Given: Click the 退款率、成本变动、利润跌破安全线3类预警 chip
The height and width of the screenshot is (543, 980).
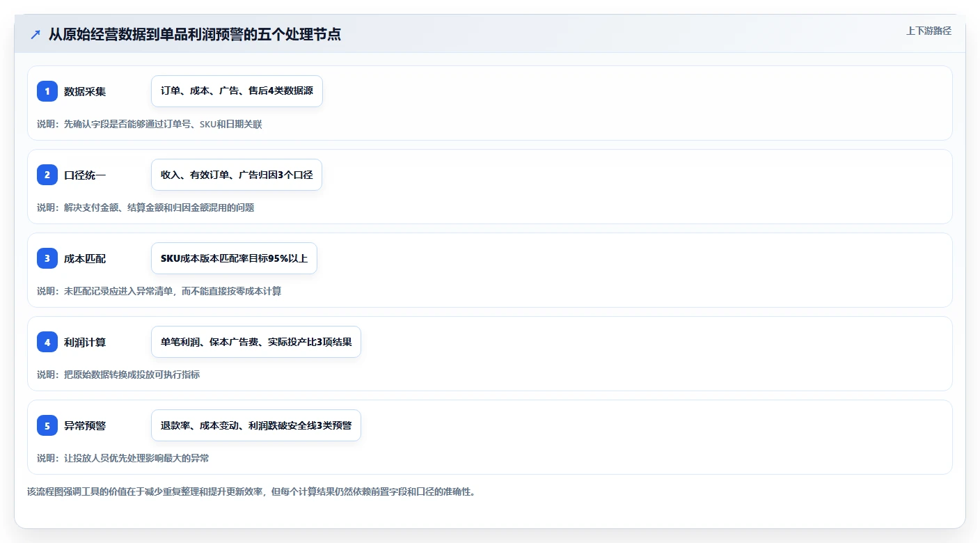Looking at the screenshot, I should 256,425.
